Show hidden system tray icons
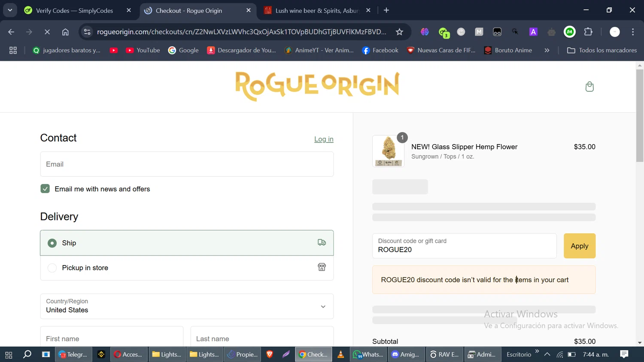Image resolution: width=644 pixels, height=362 pixels. point(547,354)
